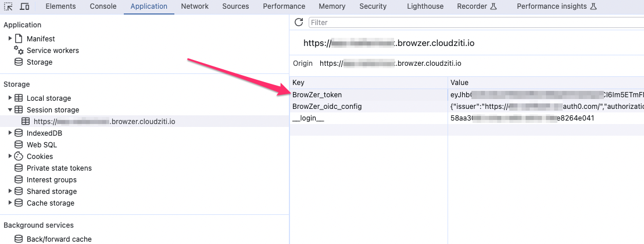Click the Service workers gear icon
Screen dimensions: 644x244
point(19,51)
